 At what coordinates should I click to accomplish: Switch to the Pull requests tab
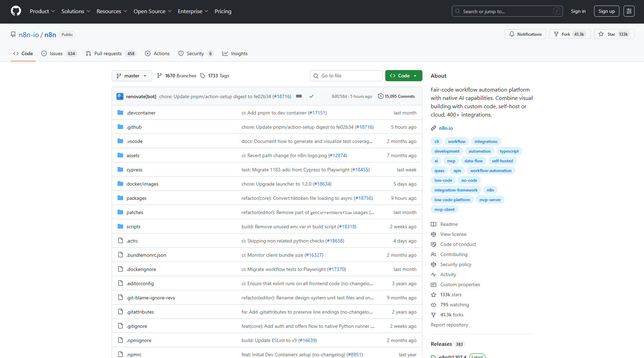(108, 53)
